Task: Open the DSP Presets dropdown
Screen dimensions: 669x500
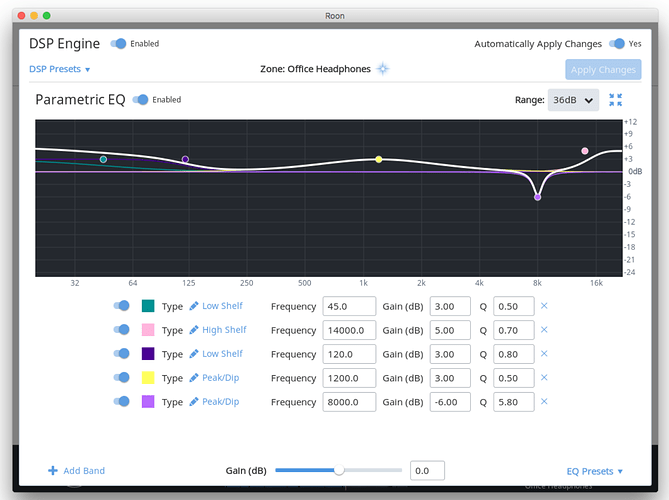Action: 59,69
